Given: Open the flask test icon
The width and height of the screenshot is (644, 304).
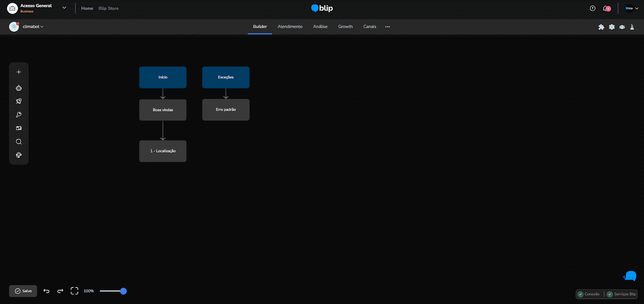Looking at the screenshot, I should pyautogui.click(x=632, y=27).
